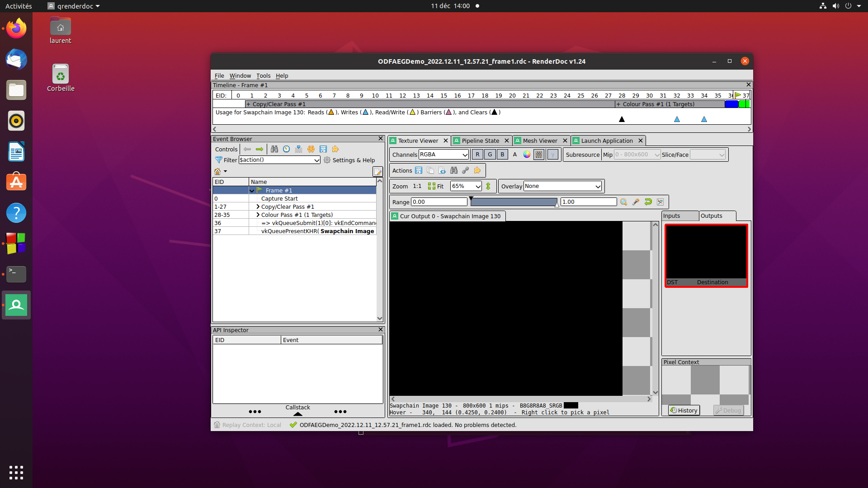This screenshot has width=868, height=488.
Task: Click the Range slider bar
Action: (514, 202)
